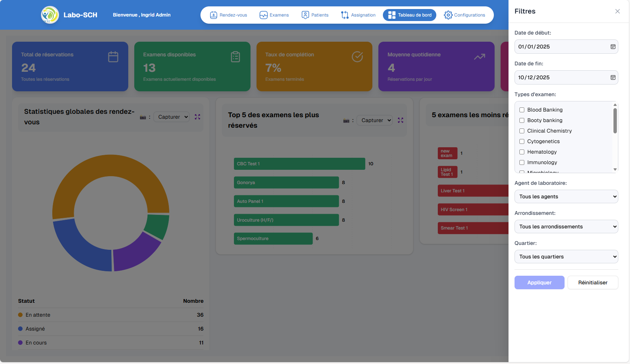Viewport: 630px width, 364px height.
Task: Click the Réinitialiser button
Action: point(592,282)
